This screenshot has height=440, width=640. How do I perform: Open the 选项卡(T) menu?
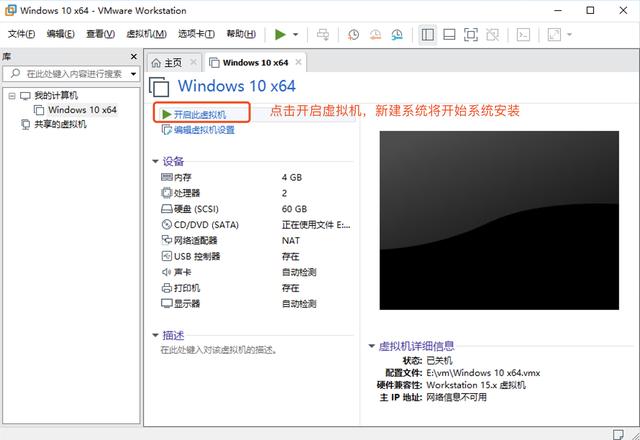click(x=196, y=34)
